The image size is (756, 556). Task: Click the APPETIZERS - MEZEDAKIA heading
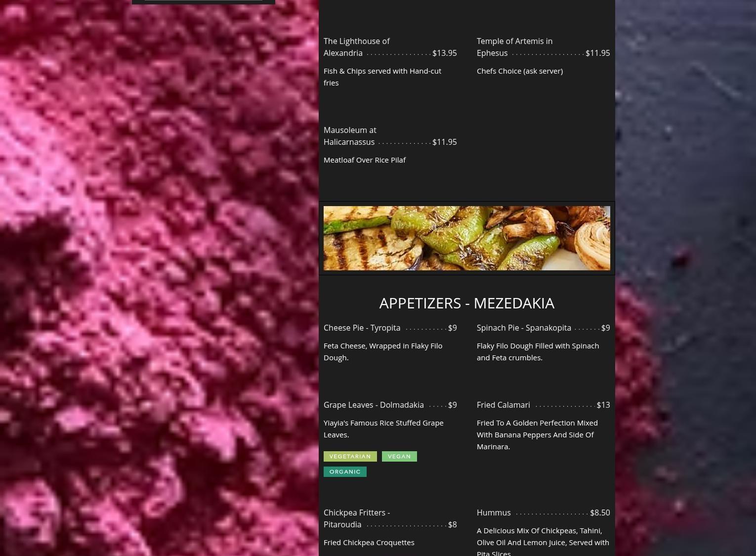click(467, 303)
